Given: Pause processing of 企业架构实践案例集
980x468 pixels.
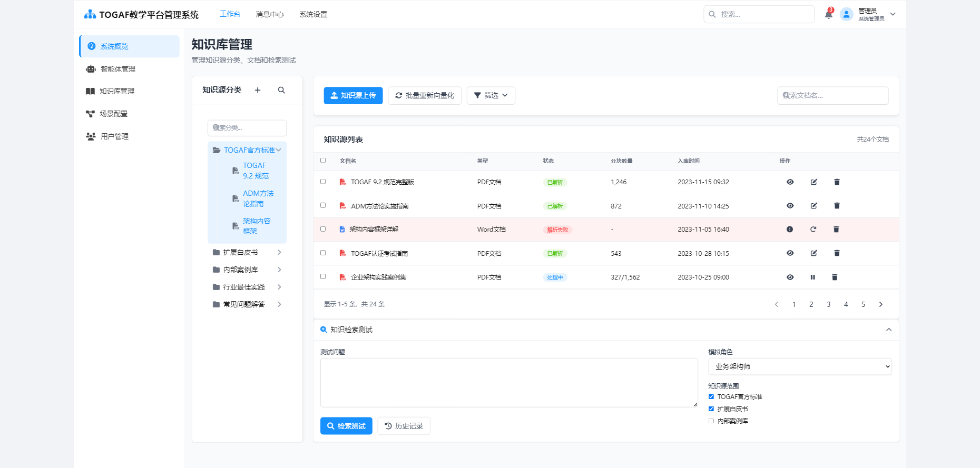Looking at the screenshot, I should point(812,277).
